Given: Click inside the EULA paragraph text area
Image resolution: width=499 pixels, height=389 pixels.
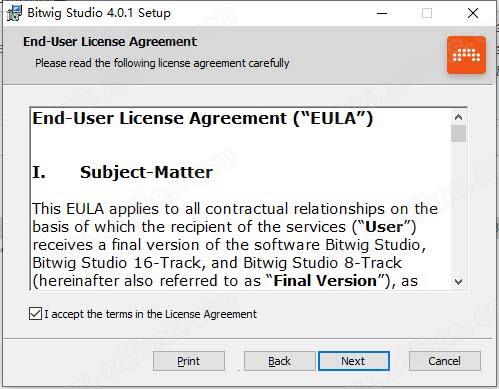Looking at the screenshot, I should pos(235,244).
